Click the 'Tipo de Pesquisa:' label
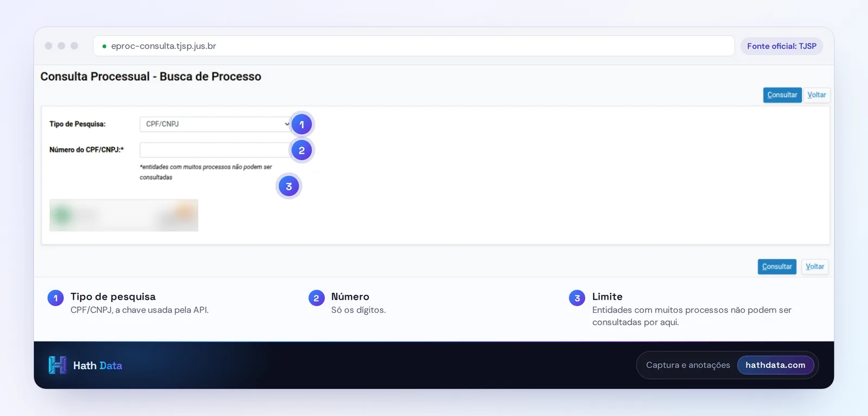Screen dimensions: 868x416 point(78,124)
